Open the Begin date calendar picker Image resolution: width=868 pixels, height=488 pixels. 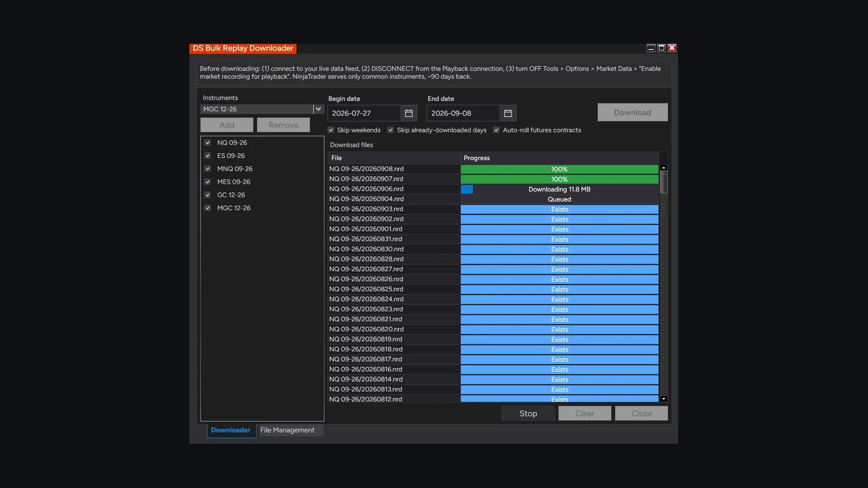409,113
